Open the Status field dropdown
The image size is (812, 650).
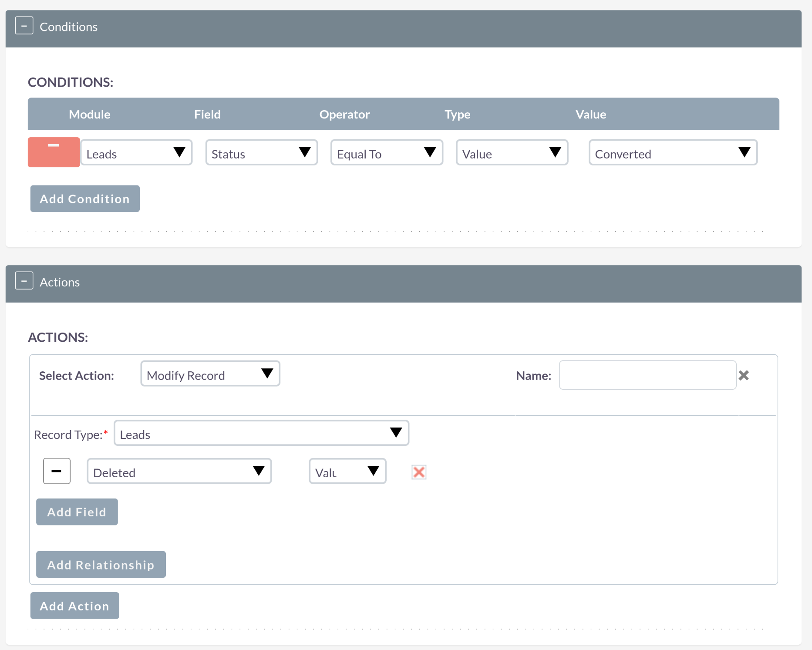[x=261, y=153]
